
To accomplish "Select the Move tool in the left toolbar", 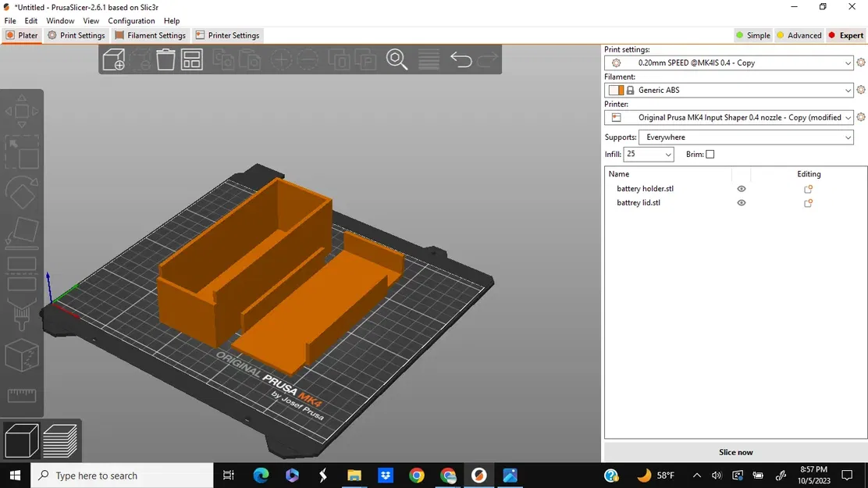I will [22, 110].
